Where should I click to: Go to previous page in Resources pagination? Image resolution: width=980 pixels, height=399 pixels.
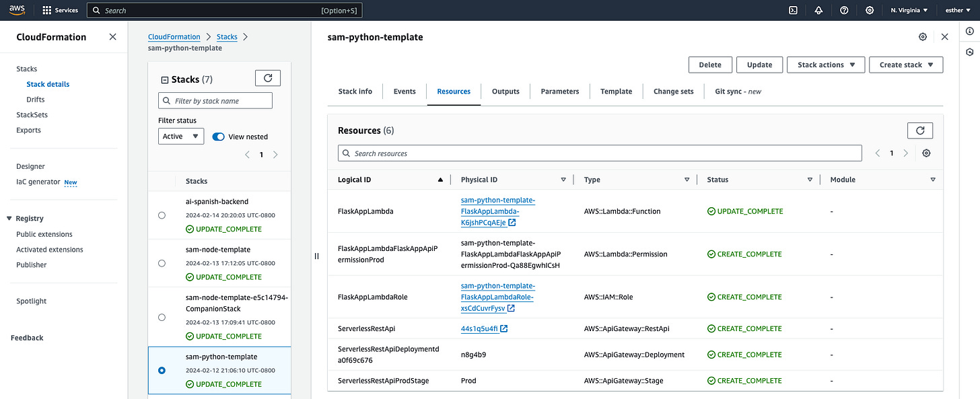click(x=878, y=153)
